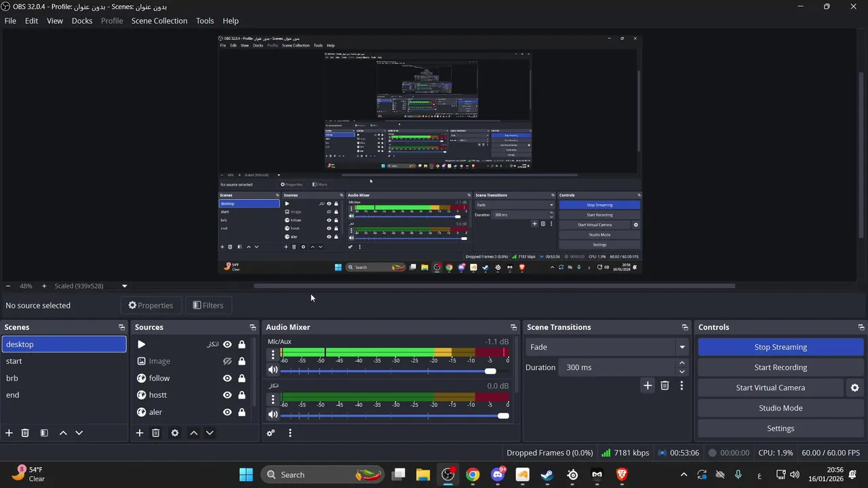The image size is (868, 488).
Task: Undock the Scenes panel
Action: coord(122,327)
